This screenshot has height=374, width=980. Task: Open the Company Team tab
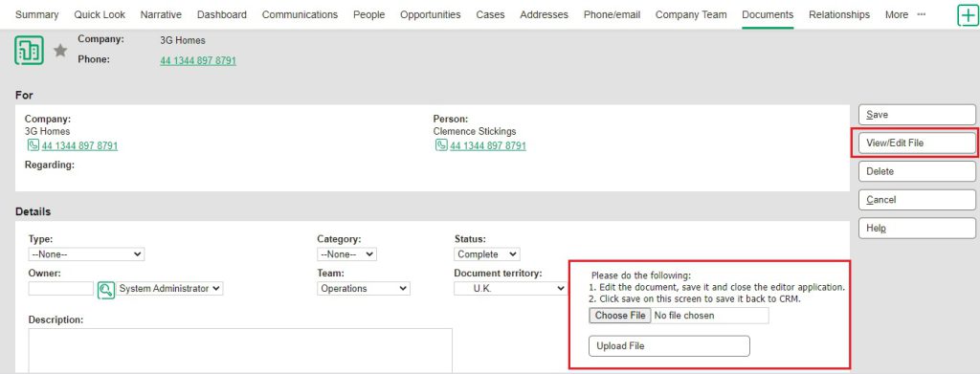691,14
